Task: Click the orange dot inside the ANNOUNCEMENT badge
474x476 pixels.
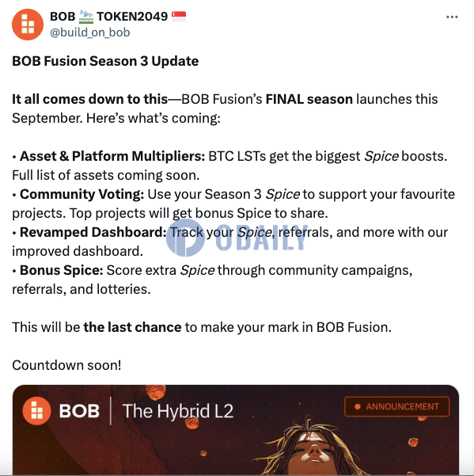Action: pos(358,406)
